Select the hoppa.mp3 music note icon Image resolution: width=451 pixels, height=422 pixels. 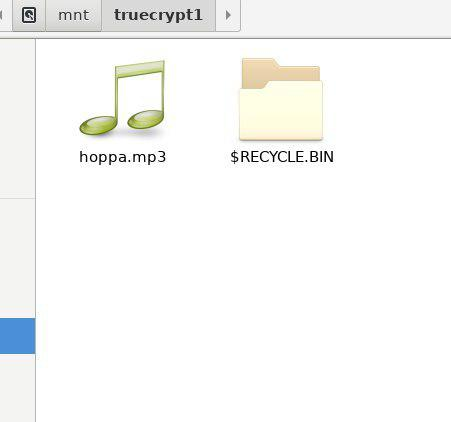123,98
